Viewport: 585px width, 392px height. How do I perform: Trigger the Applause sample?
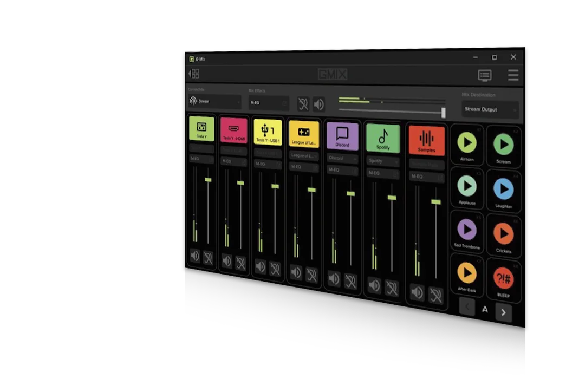pos(467,186)
